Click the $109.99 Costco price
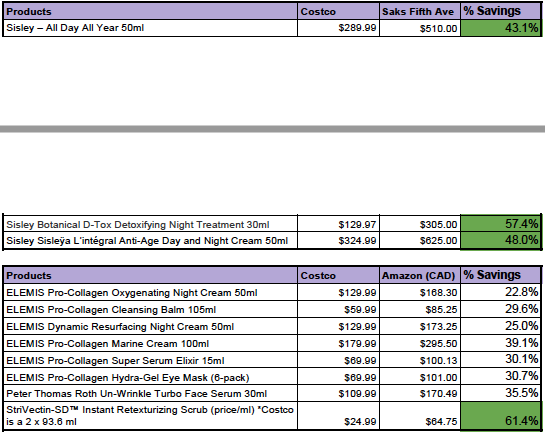Image resolution: width=545 pixels, height=433 pixels. click(338, 393)
